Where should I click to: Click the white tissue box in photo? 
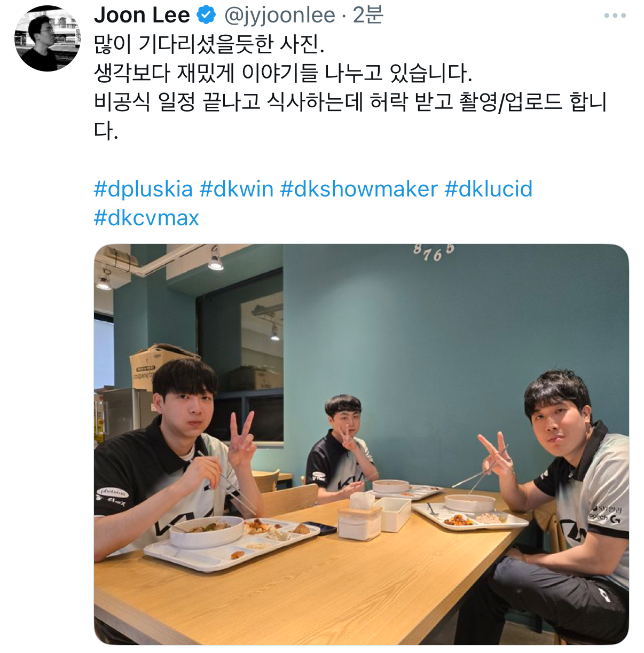pos(360,516)
